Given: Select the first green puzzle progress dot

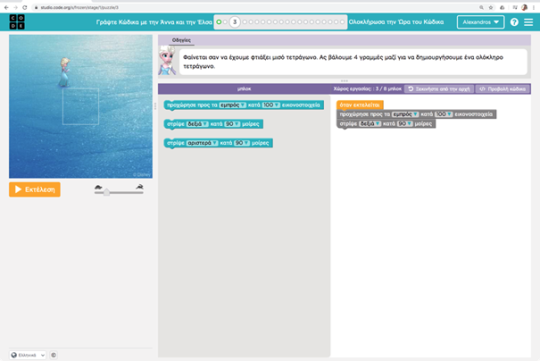Looking at the screenshot, I should click(219, 22).
